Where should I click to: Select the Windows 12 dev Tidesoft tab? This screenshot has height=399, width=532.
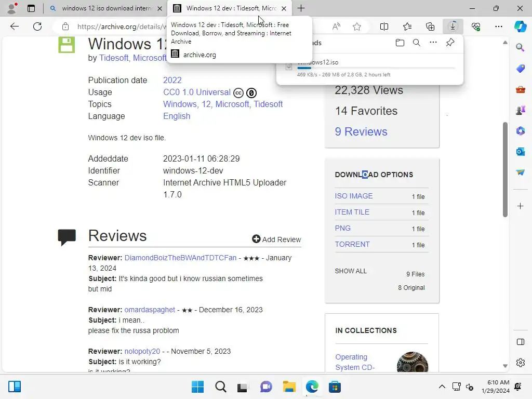(x=231, y=8)
